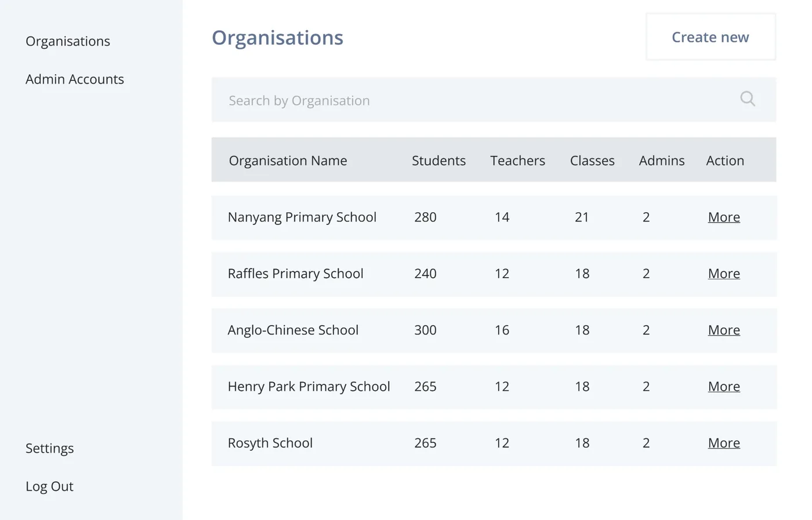Open Organisations in the sidebar
The width and height of the screenshot is (812, 520).
click(68, 41)
